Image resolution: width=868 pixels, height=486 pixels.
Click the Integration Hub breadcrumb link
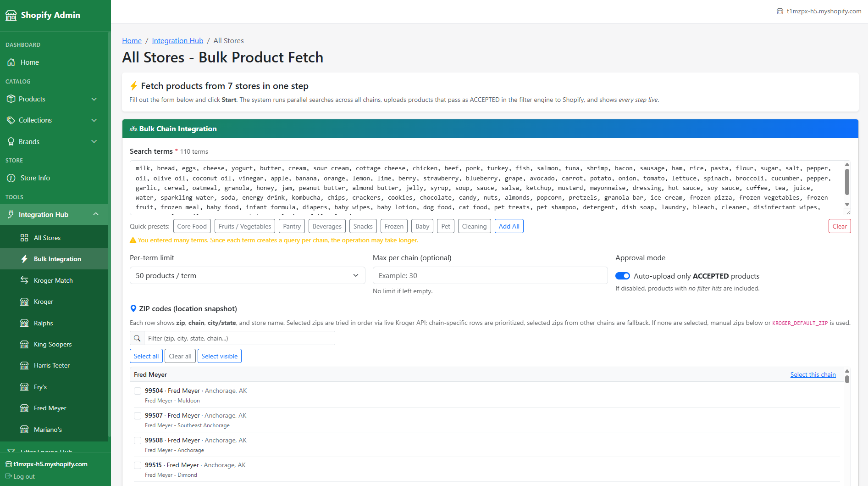click(x=177, y=41)
